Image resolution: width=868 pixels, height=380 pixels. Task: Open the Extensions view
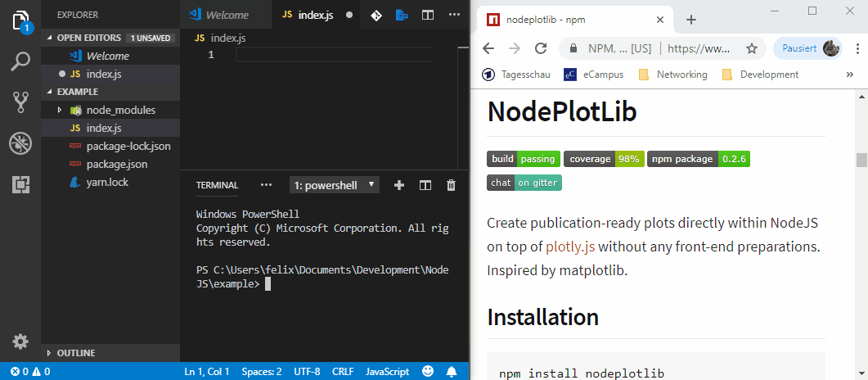click(x=20, y=184)
